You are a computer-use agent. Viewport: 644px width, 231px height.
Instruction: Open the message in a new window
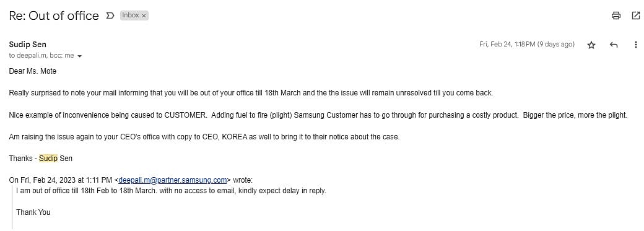pyautogui.click(x=635, y=15)
